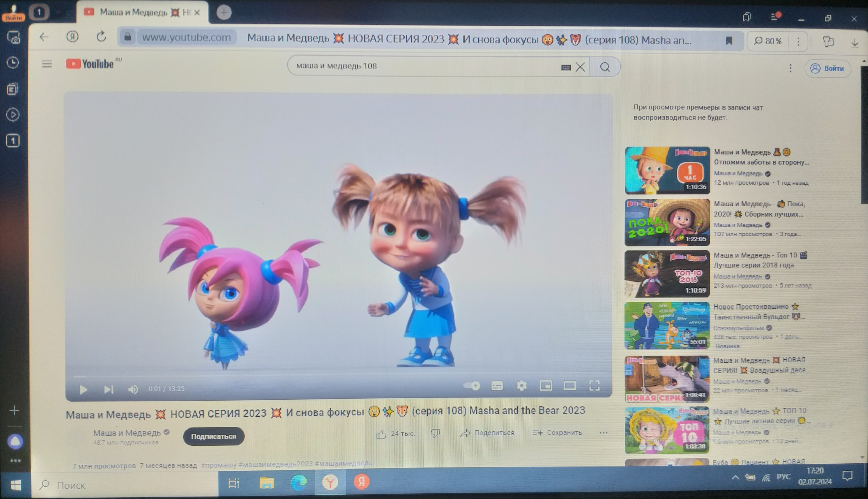
Task: Open Alice assistant in sidebar
Action: [15, 442]
